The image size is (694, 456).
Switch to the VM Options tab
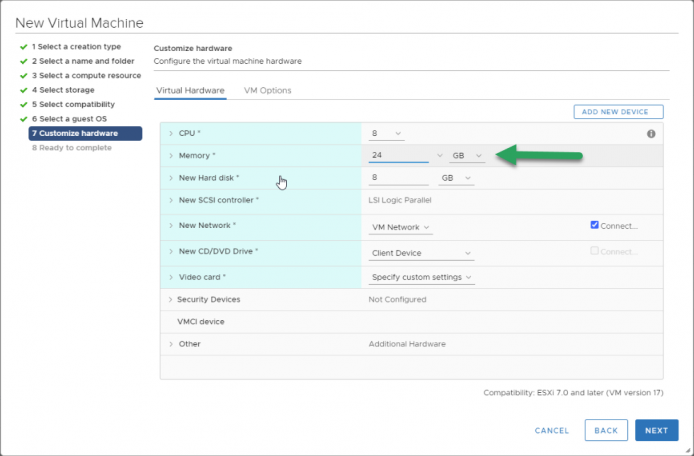[267, 90]
